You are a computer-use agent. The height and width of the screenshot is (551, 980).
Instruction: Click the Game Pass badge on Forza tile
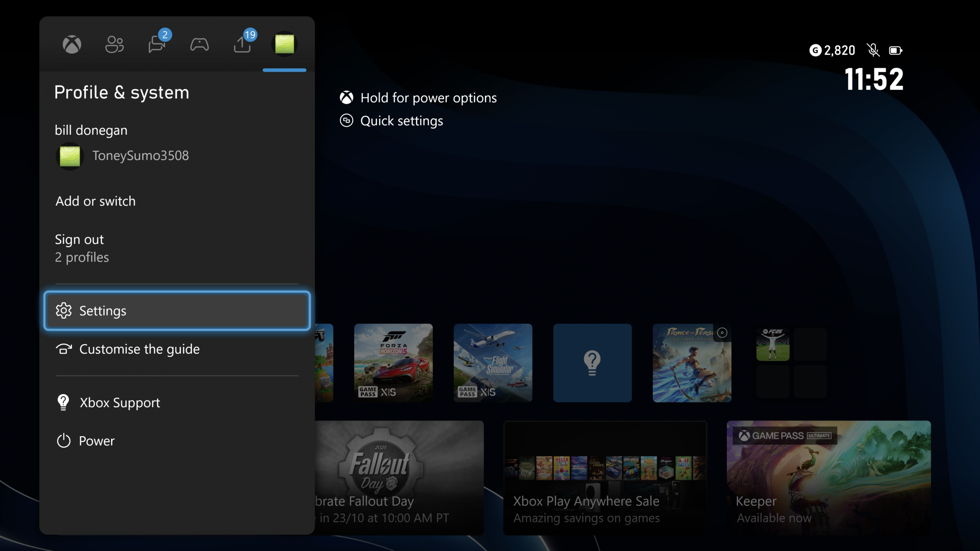[368, 392]
